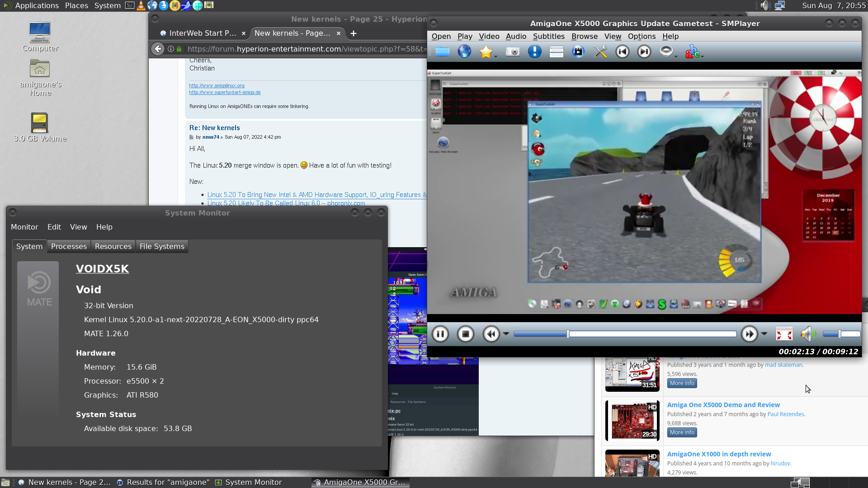The width and height of the screenshot is (868, 488).
Task: Click the SMPlayer seek bar
Action: pyautogui.click(x=625, y=334)
